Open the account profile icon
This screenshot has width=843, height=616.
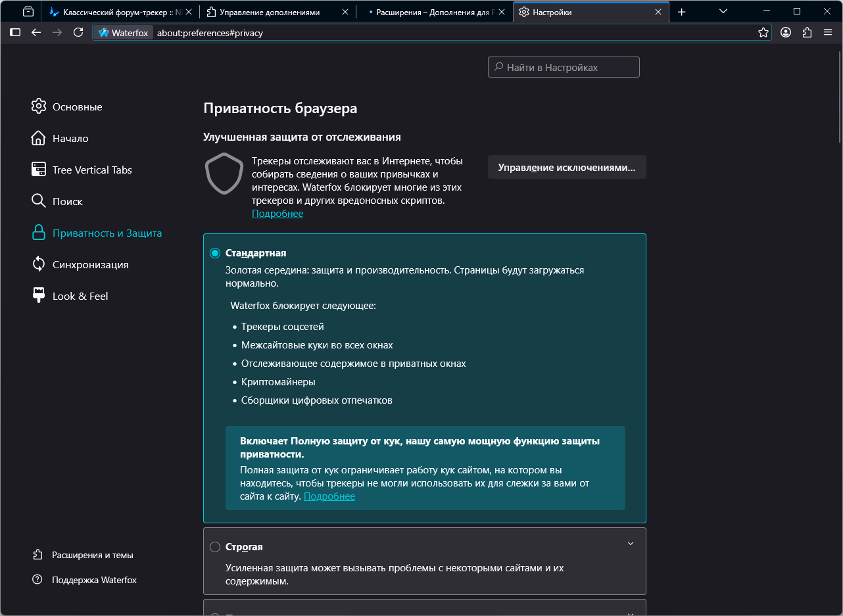click(x=786, y=32)
